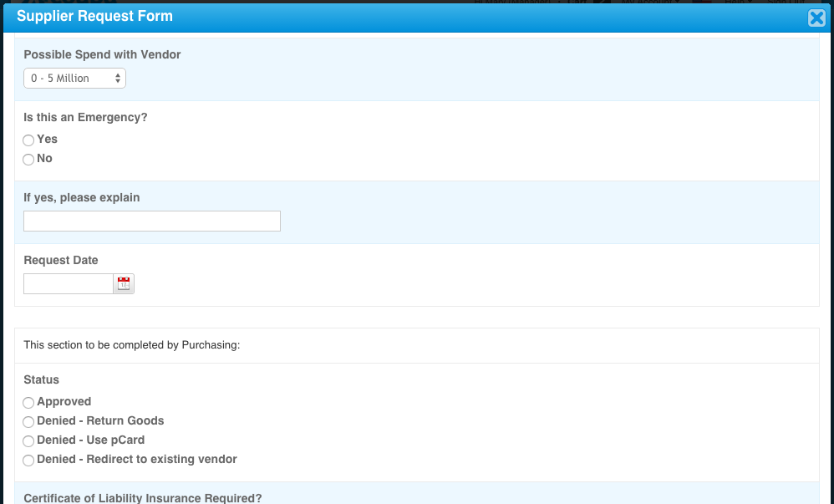Click the 'Is this an Emergency?' label
Screen dimensions: 834x504
click(x=85, y=118)
